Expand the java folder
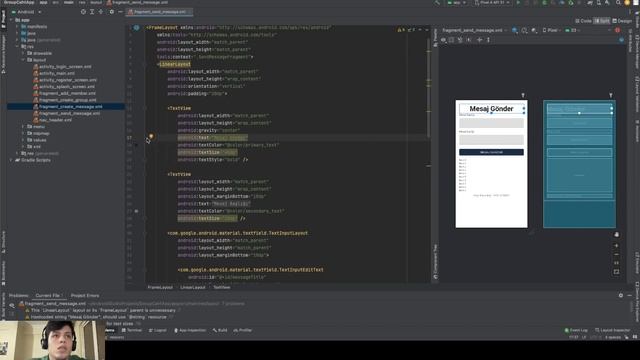Image resolution: width=640 pixels, height=360 pixels. pos(17,33)
